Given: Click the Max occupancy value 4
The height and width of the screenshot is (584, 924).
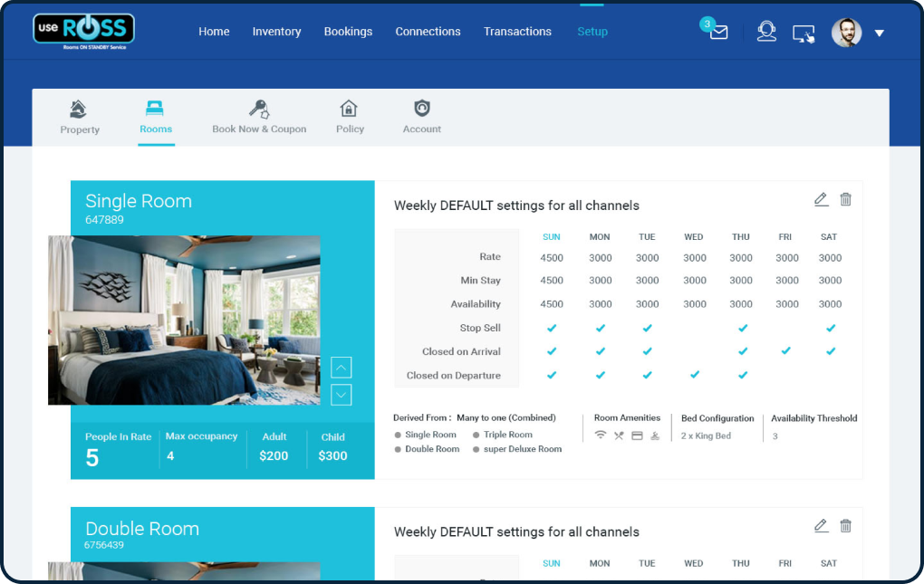Looking at the screenshot, I should [170, 455].
